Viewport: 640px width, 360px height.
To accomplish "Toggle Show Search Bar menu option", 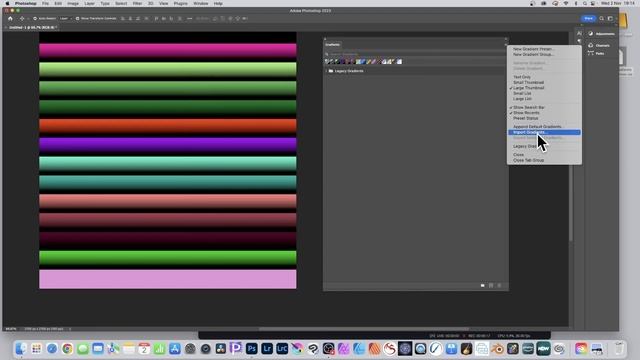I will 529,107.
